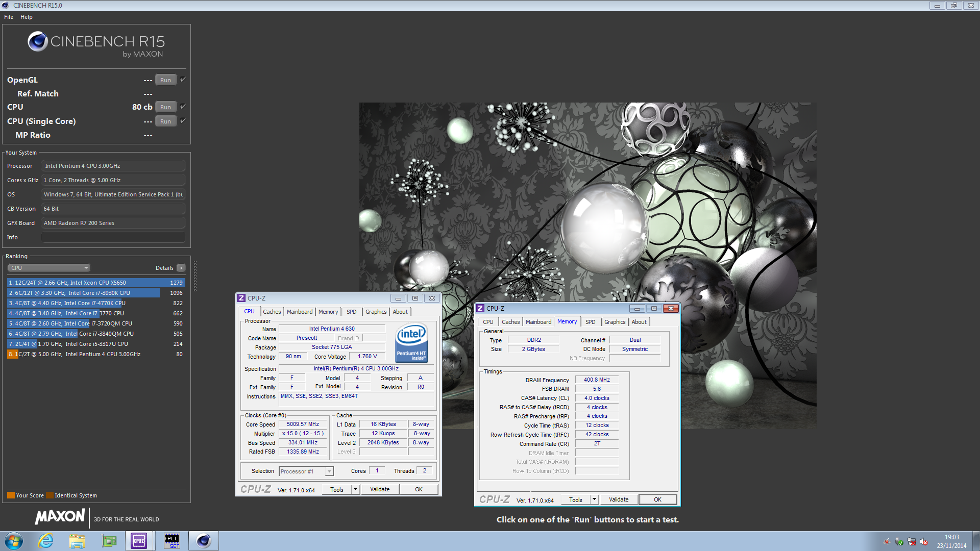
Task: Click the Core Speed value 5009.57 MHz
Action: click(x=303, y=424)
